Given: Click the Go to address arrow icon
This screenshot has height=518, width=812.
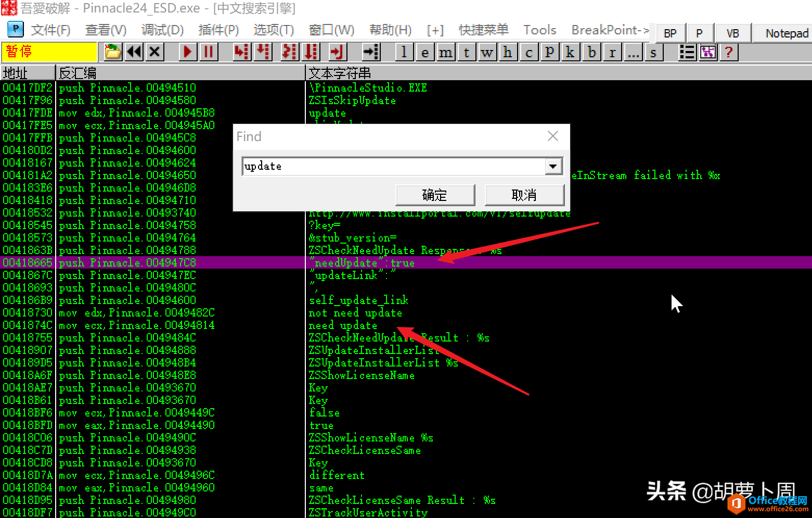Looking at the screenshot, I should 371,52.
